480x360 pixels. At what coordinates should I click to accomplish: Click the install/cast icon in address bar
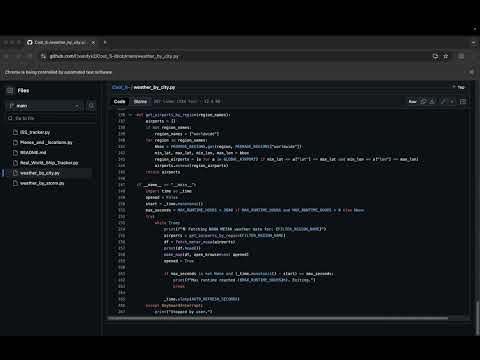point(435,56)
